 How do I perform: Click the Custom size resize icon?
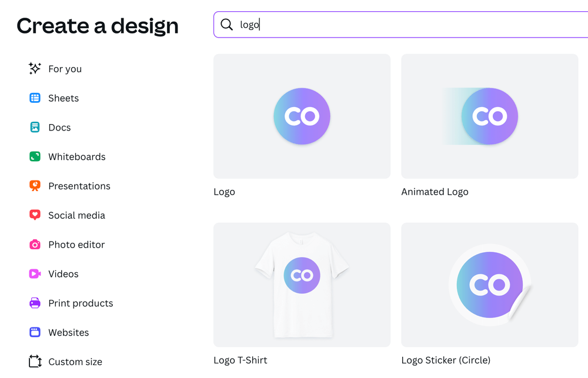(x=35, y=362)
